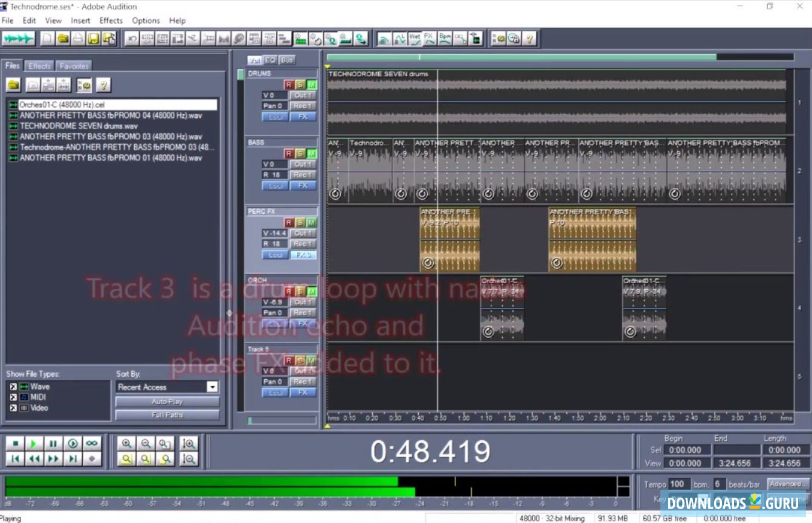Open the Help icon on the toolbar
Screen dimensions: 812x523
pos(530,38)
